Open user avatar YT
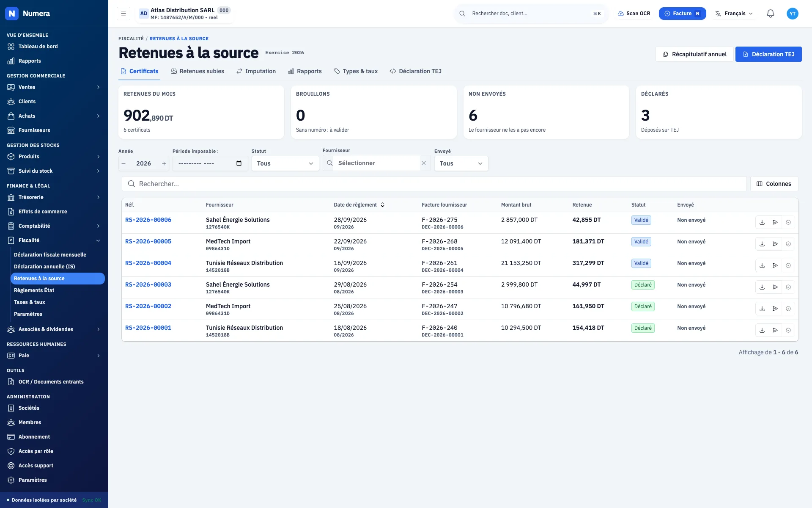This screenshot has height=508, width=812. point(793,14)
